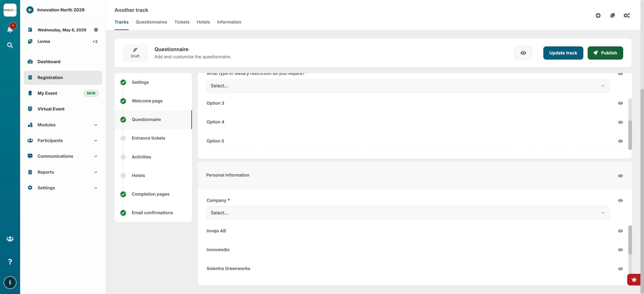Toggle visibility of Option 4
The width and height of the screenshot is (644, 294).
click(x=620, y=122)
